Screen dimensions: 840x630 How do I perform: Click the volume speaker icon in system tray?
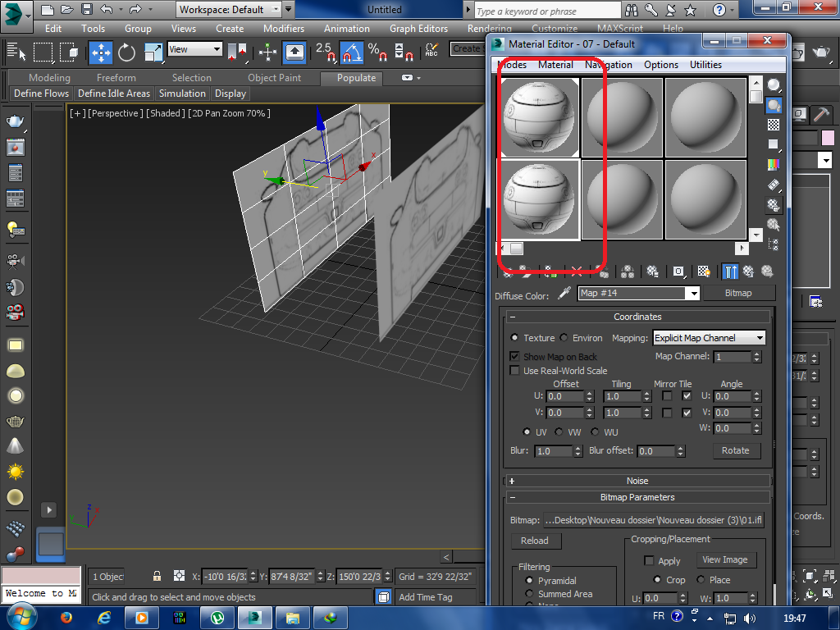(x=750, y=619)
